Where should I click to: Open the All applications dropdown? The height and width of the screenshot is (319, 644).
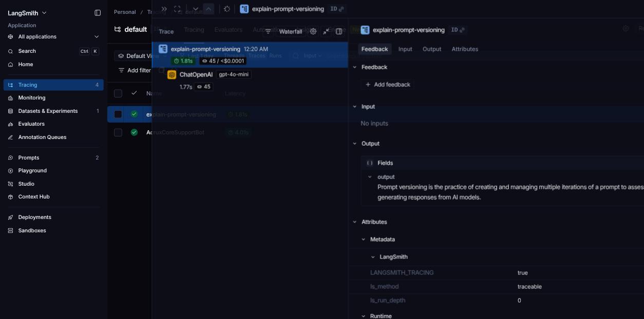pyautogui.click(x=53, y=36)
